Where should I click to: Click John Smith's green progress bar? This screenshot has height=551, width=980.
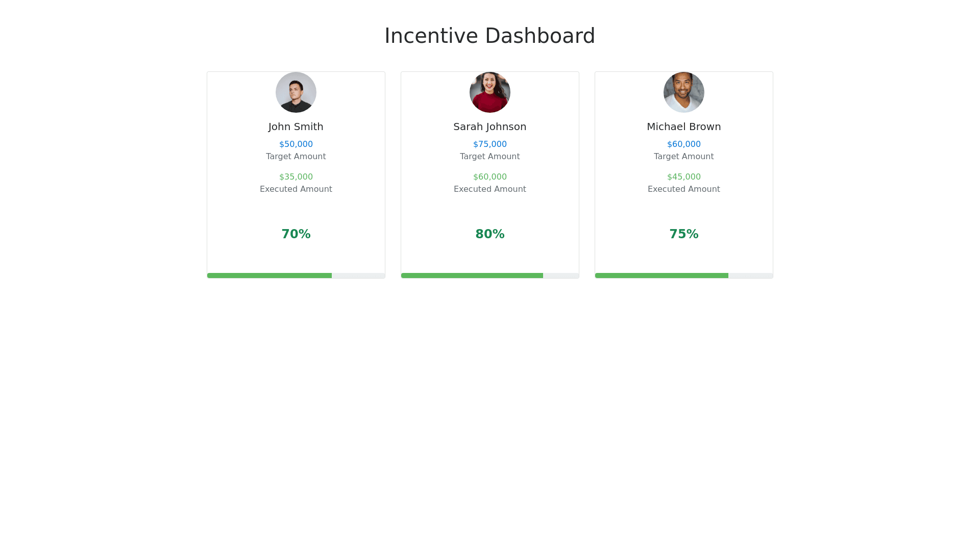[x=269, y=275]
